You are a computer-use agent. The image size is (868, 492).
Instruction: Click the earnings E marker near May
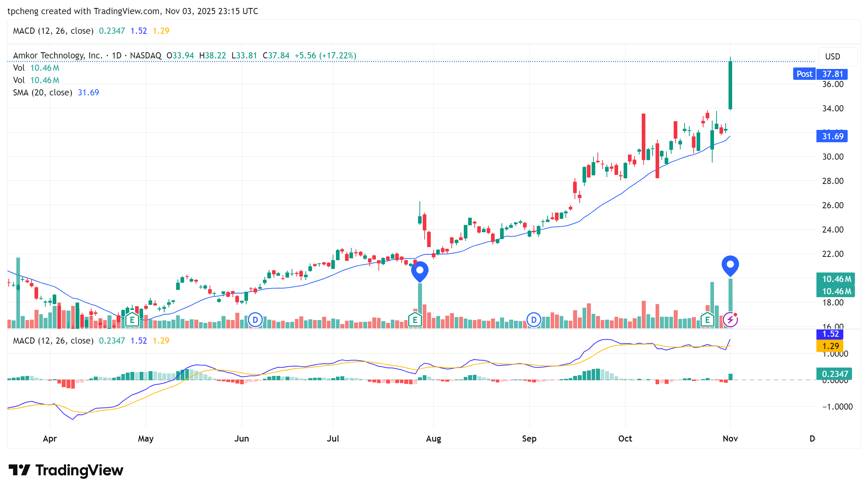point(132,320)
